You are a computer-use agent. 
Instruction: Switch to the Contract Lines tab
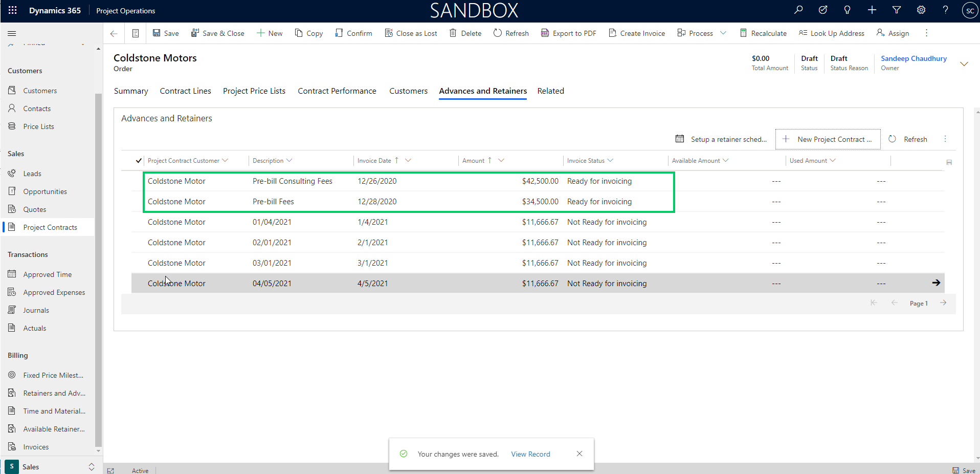(185, 91)
